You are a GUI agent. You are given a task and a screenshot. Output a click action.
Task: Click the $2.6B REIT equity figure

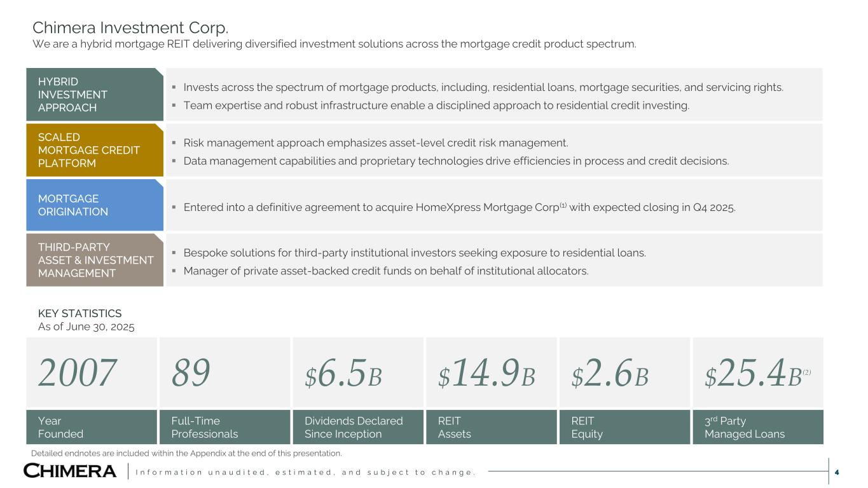609,374
